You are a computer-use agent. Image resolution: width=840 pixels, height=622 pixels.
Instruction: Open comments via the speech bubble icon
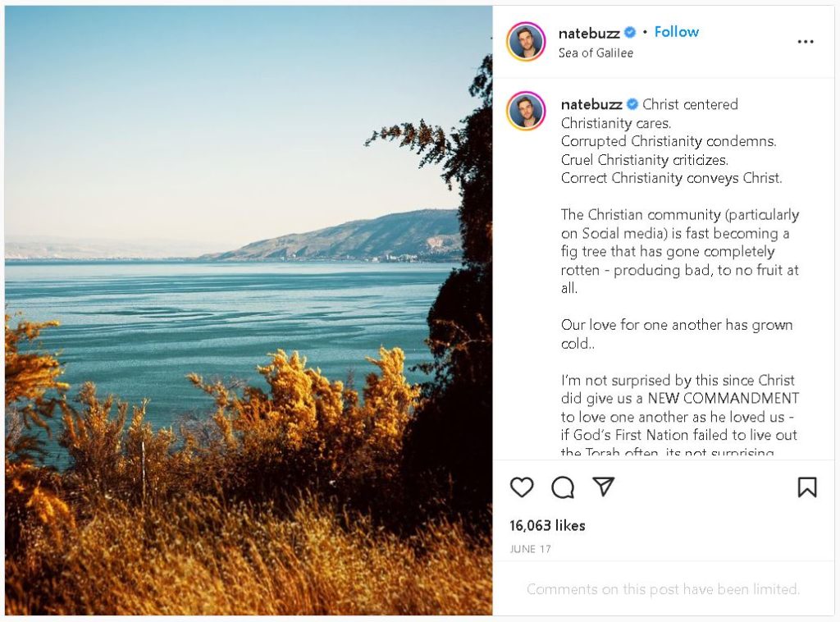pos(563,487)
